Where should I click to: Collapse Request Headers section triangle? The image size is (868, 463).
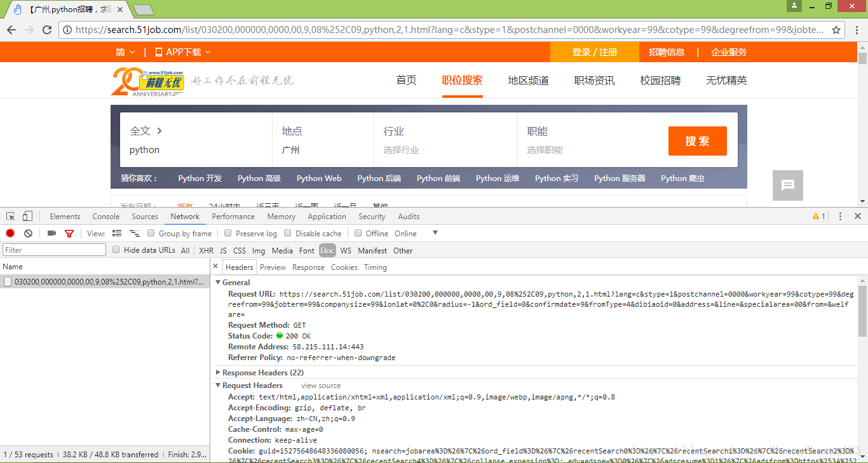click(219, 386)
